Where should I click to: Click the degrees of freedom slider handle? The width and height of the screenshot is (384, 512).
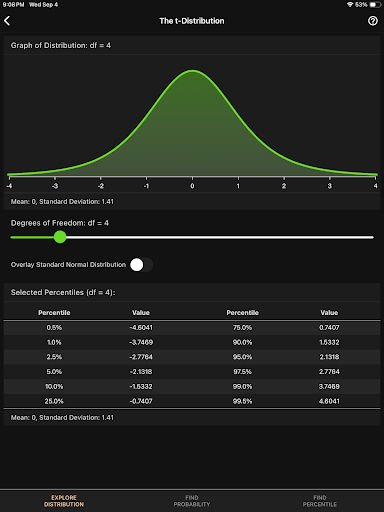point(60,237)
